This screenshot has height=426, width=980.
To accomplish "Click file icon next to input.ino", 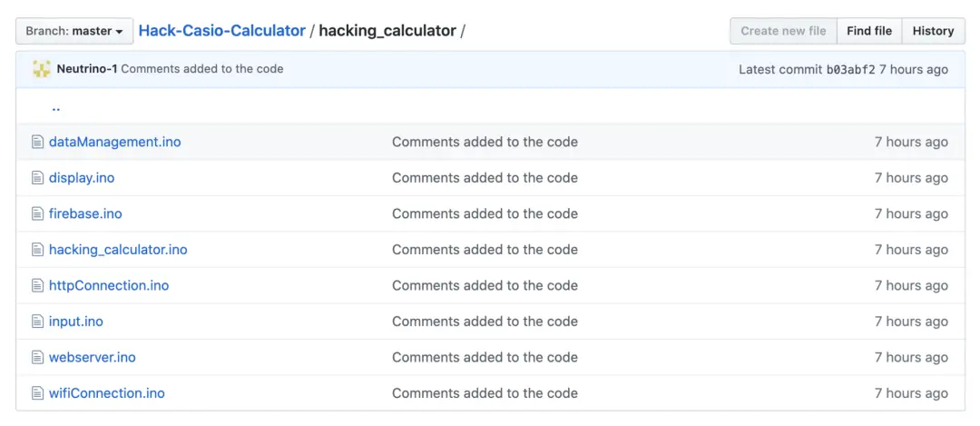I will coord(37,322).
